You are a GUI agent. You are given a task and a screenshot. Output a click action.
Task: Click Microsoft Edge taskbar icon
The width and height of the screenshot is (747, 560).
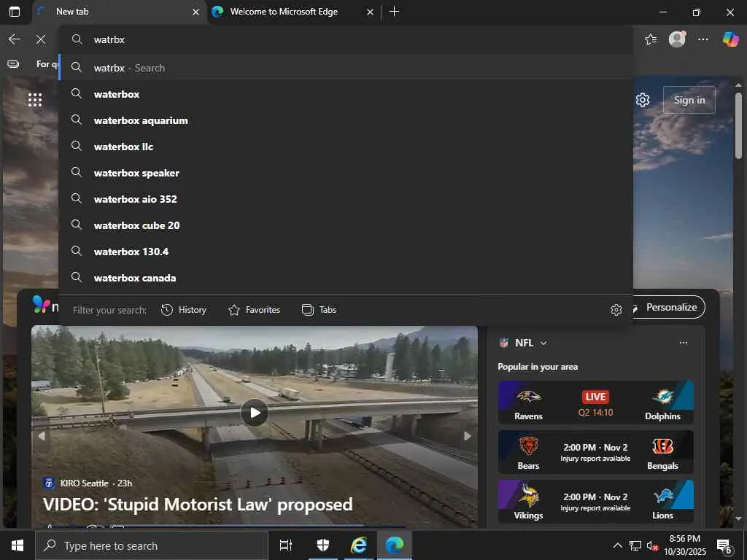tap(395, 545)
